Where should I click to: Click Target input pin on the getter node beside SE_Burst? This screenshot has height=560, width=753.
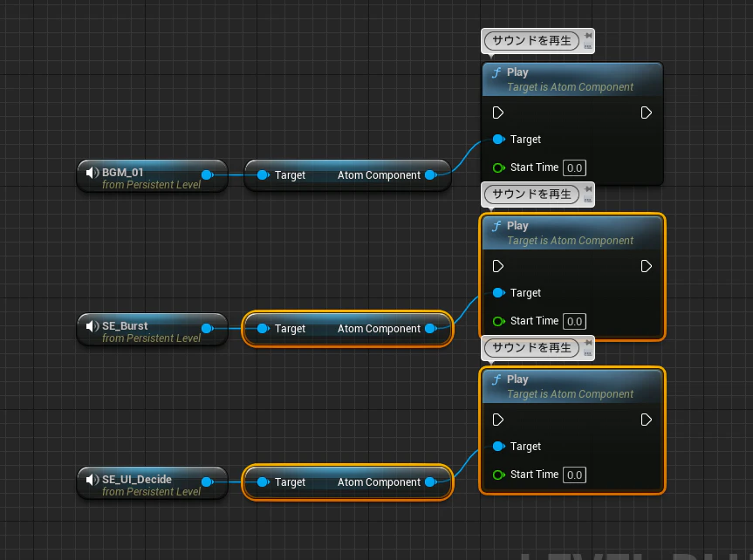[x=264, y=329]
